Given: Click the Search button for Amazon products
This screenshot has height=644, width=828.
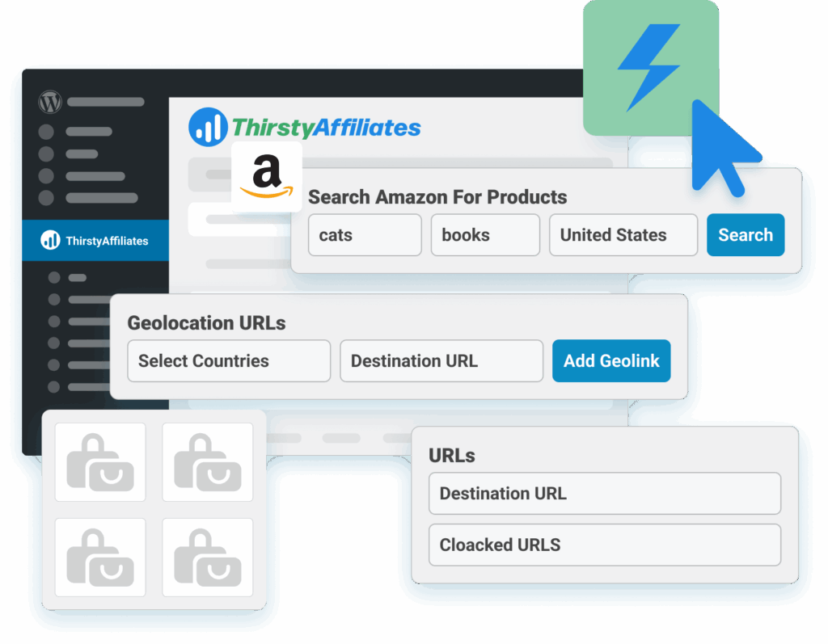Looking at the screenshot, I should 746,235.
